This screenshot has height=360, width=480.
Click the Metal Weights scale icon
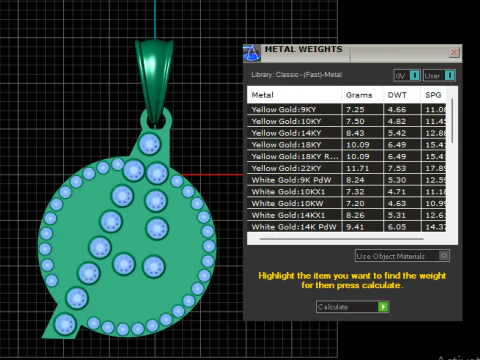click(252, 53)
